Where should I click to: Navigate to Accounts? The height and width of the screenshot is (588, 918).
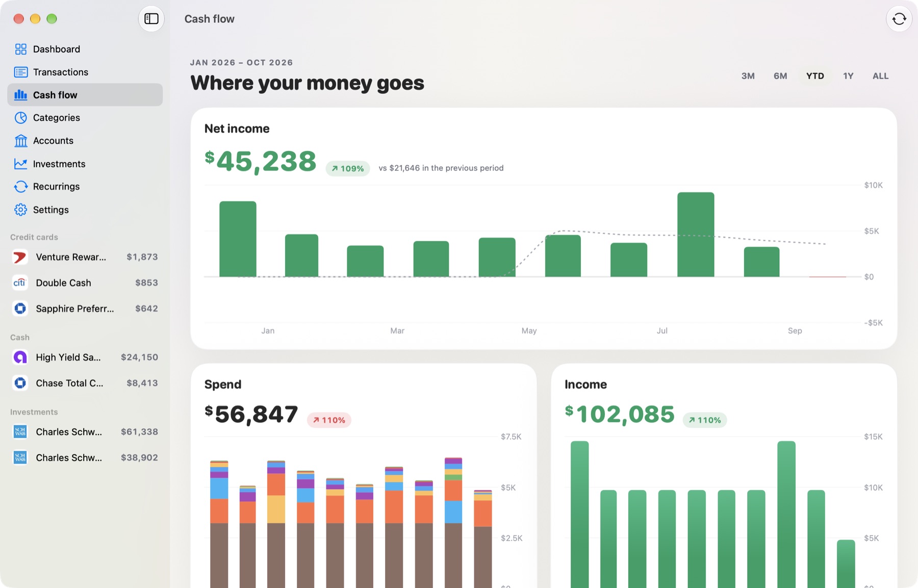click(x=85, y=141)
